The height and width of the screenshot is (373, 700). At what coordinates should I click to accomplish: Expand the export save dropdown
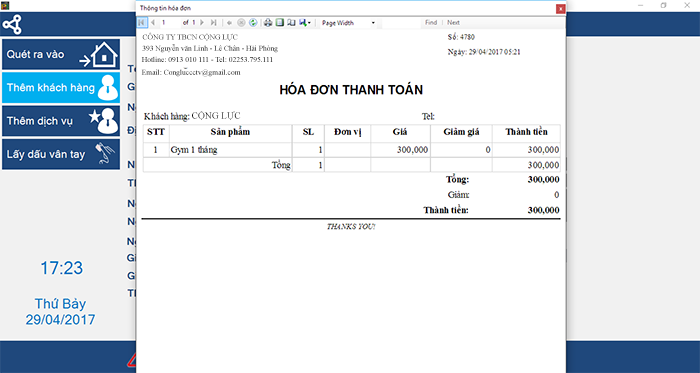(305, 22)
